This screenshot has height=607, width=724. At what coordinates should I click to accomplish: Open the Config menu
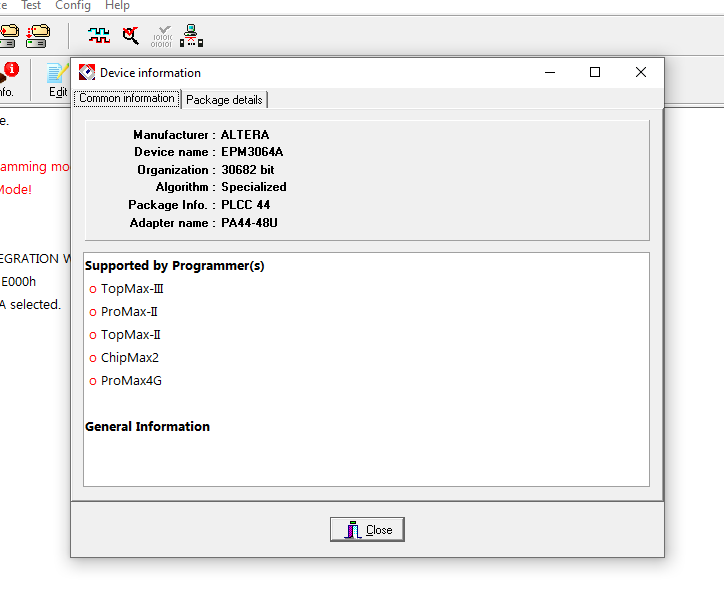(73, 6)
